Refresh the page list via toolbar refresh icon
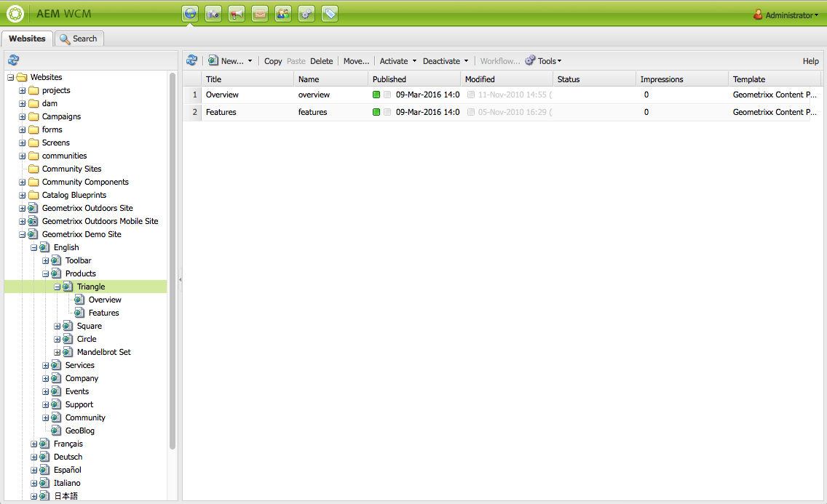The width and height of the screenshot is (827, 504). coord(192,60)
